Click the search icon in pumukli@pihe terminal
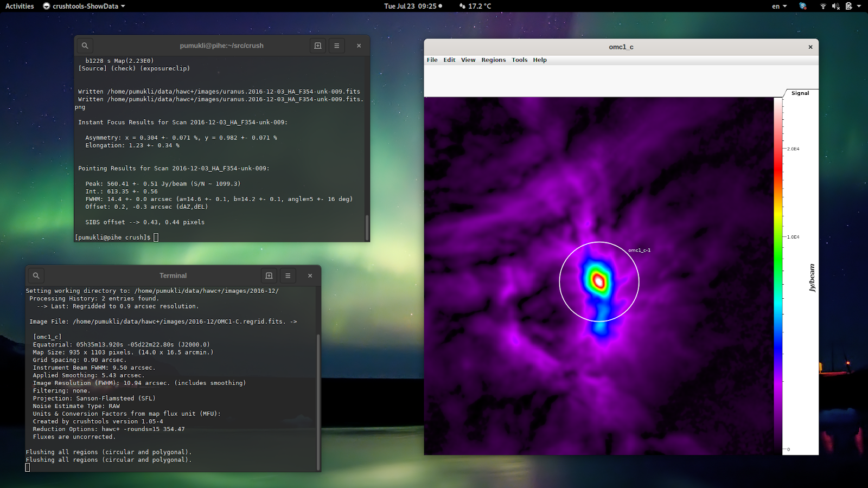Viewport: 868px width, 488px height. [85, 46]
